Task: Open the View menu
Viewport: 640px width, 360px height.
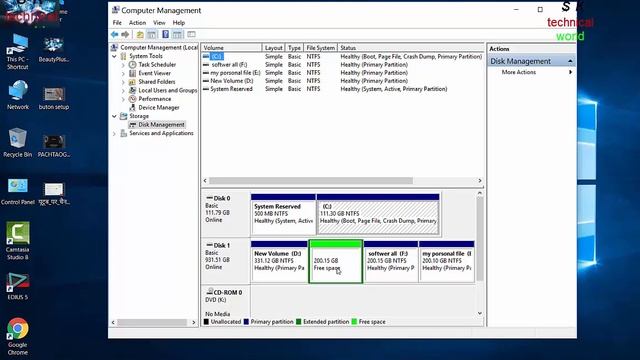Action: 159,23
